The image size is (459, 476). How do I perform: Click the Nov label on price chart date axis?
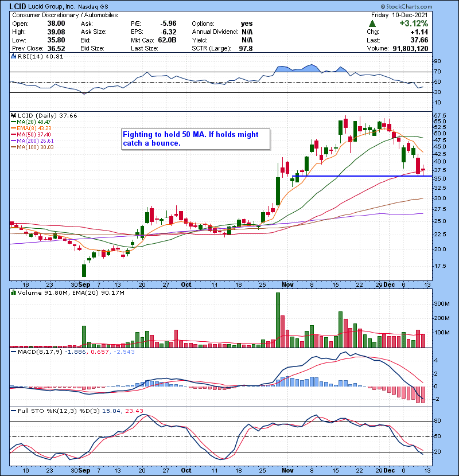[x=287, y=285]
